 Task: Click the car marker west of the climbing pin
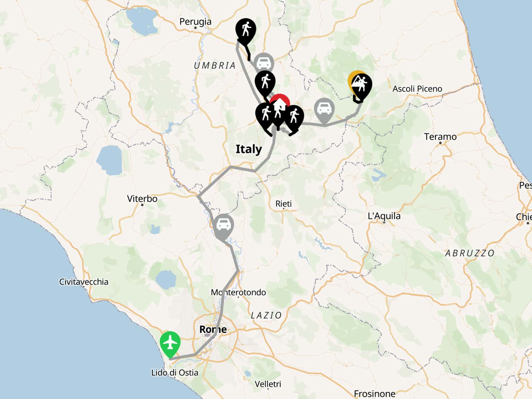point(324,109)
